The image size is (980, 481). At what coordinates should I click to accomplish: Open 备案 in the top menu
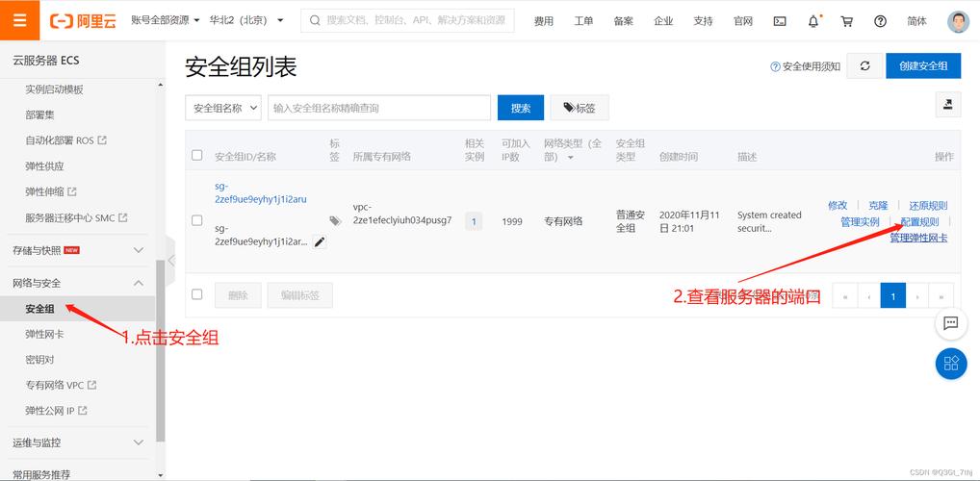[x=623, y=21]
